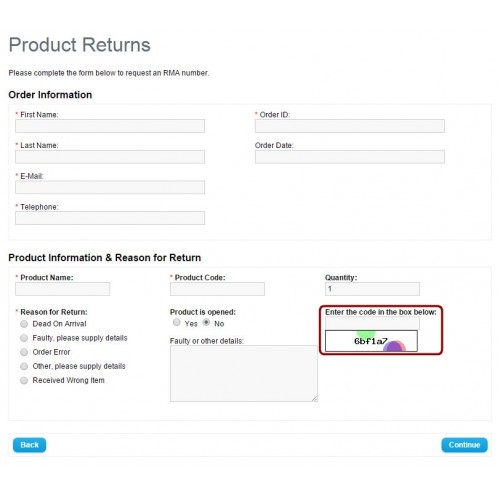The height and width of the screenshot is (500, 500).
Task: Click the Telephone input box
Action: pyautogui.click(x=110, y=218)
